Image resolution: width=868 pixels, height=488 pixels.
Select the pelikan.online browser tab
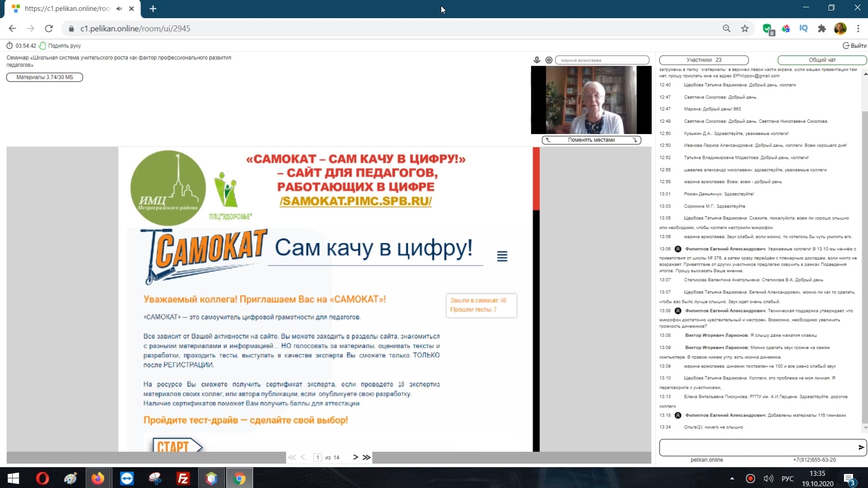72,9
